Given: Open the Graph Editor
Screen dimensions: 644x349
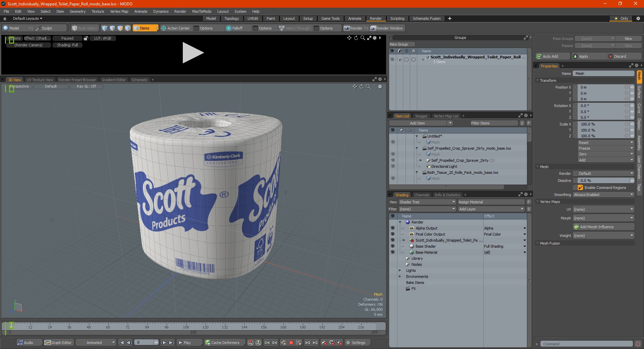Looking at the screenshot, I should (x=58, y=343).
